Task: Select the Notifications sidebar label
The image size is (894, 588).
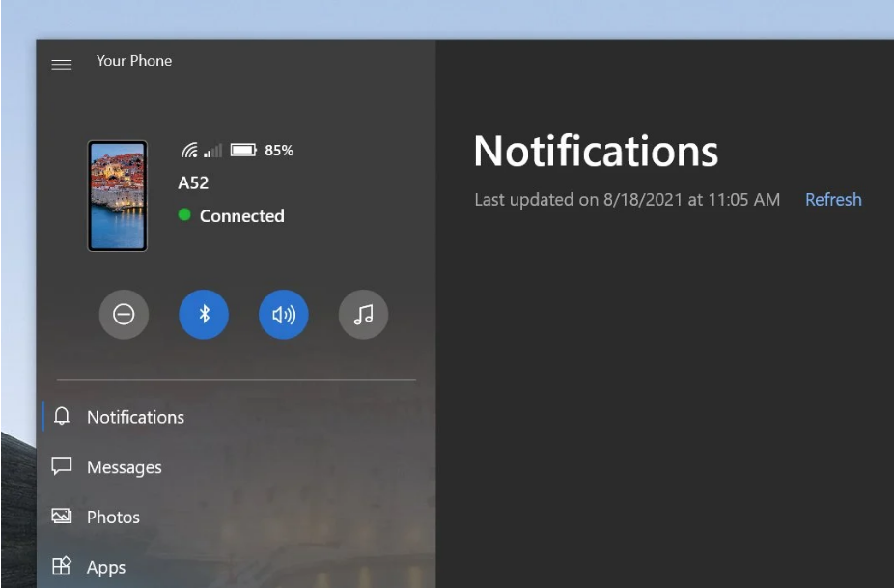Action: [x=135, y=417]
